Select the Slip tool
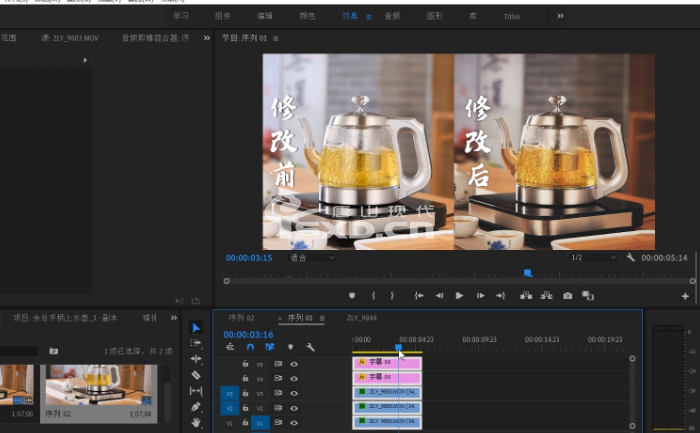The height and width of the screenshot is (433, 700). [x=196, y=391]
